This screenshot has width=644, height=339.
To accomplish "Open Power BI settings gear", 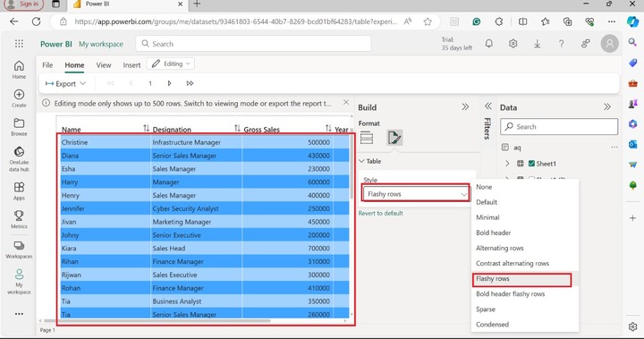I will point(513,44).
